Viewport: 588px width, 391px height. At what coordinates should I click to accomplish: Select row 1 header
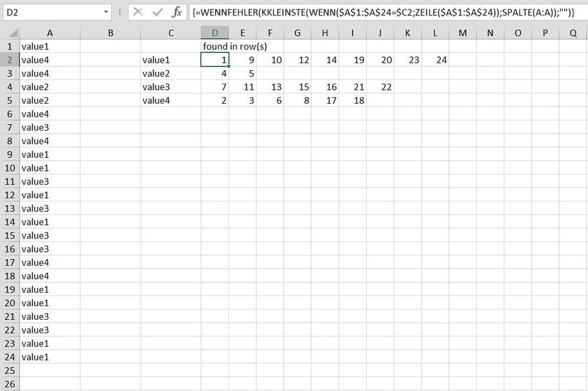click(x=10, y=47)
